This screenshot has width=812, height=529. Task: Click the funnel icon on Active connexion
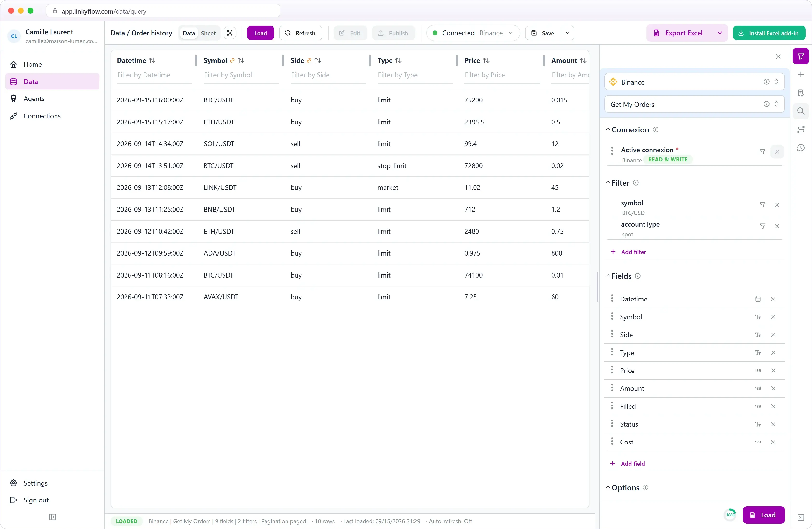click(x=763, y=152)
